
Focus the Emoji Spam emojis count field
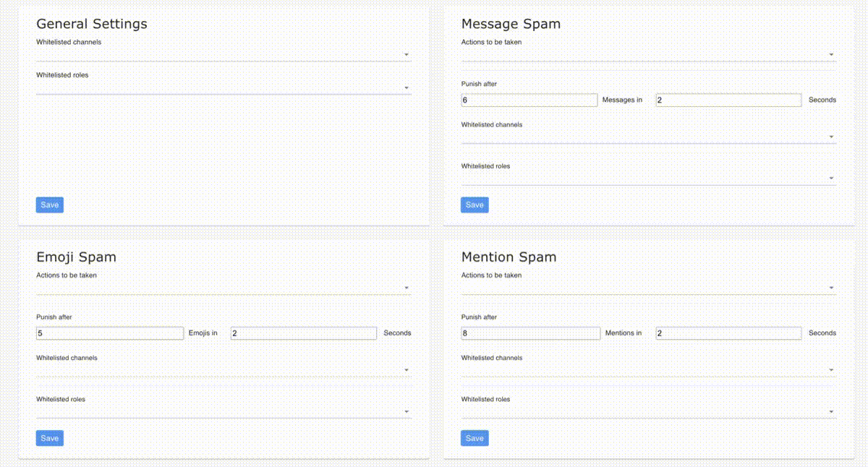(x=109, y=333)
